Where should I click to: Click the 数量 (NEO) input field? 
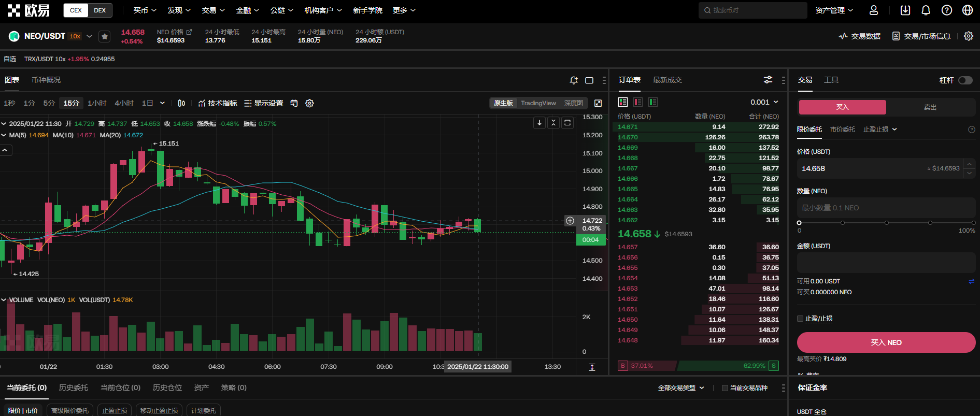886,208
